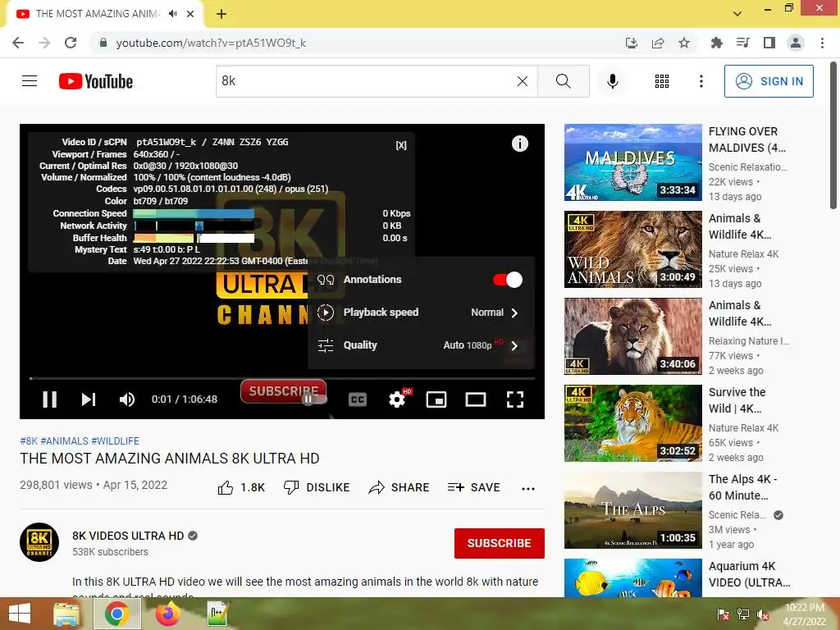Start voice search with microphone
The width and height of the screenshot is (840, 630).
(x=612, y=81)
